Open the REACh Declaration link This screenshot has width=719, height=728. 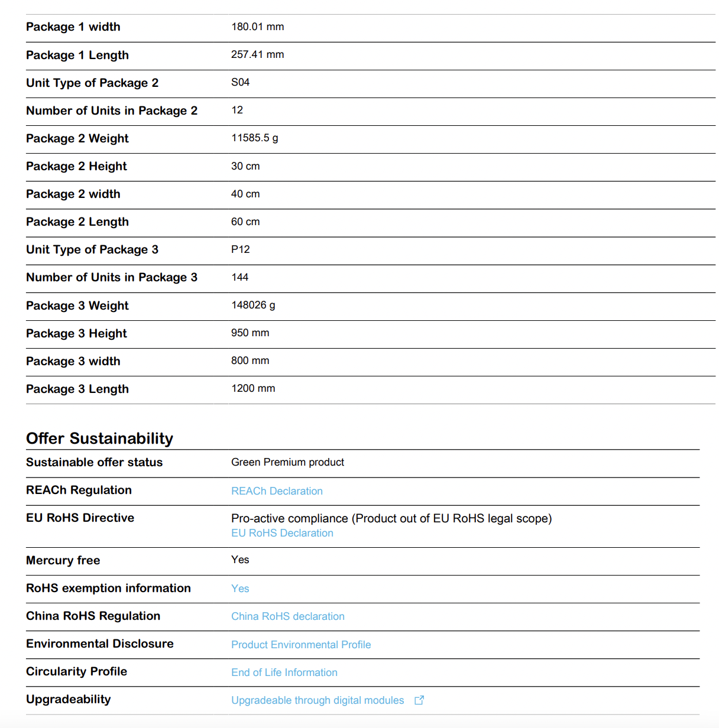tap(277, 491)
